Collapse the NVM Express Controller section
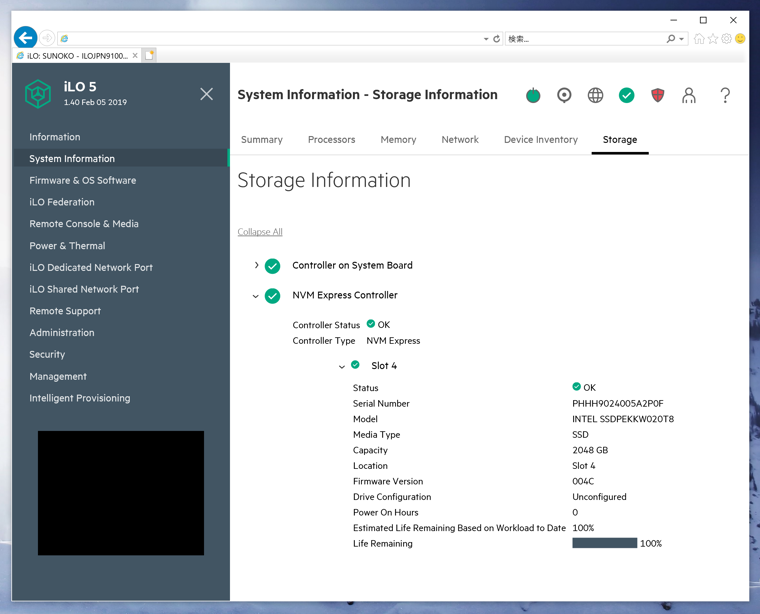760x614 pixels. 255,296
